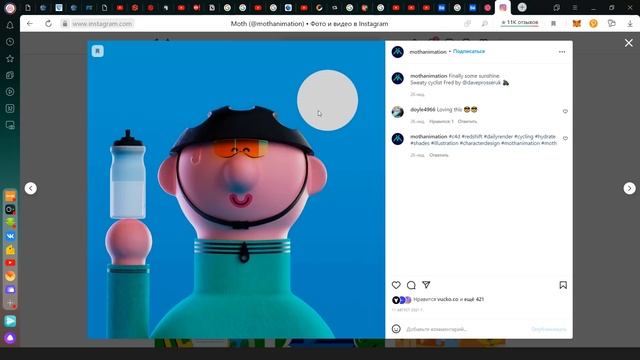Go to the next post arrow
Image resolution: width=640 pixels, height=360 pixels.
coord(629,188)
